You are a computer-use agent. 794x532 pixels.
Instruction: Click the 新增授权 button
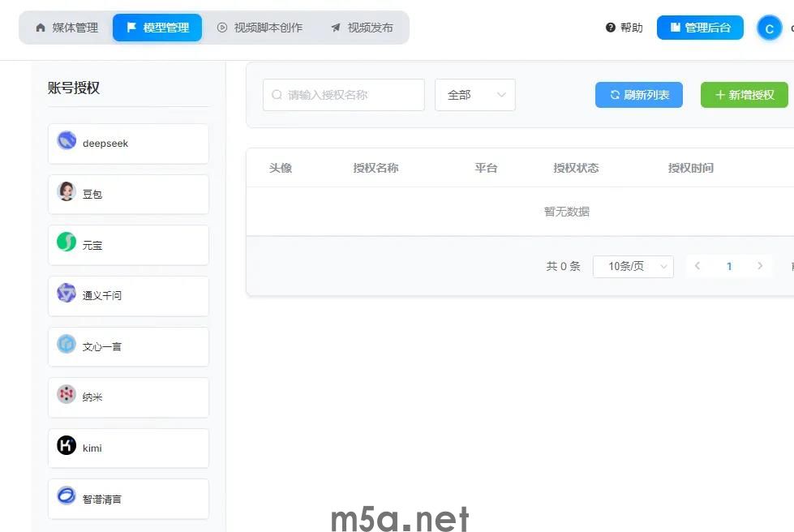click(745, 95)
